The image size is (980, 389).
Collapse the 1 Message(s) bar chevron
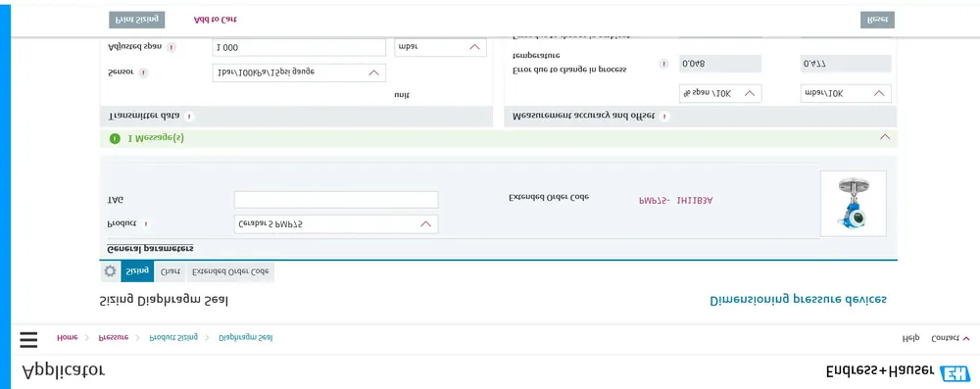(x=884, y=137)
